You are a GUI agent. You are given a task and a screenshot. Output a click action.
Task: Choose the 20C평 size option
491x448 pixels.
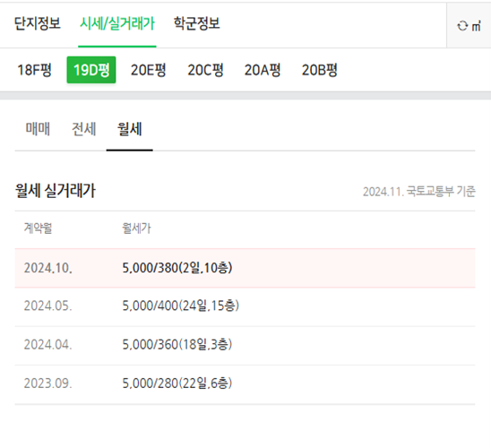pyautogui.click(x=205, y=70)
